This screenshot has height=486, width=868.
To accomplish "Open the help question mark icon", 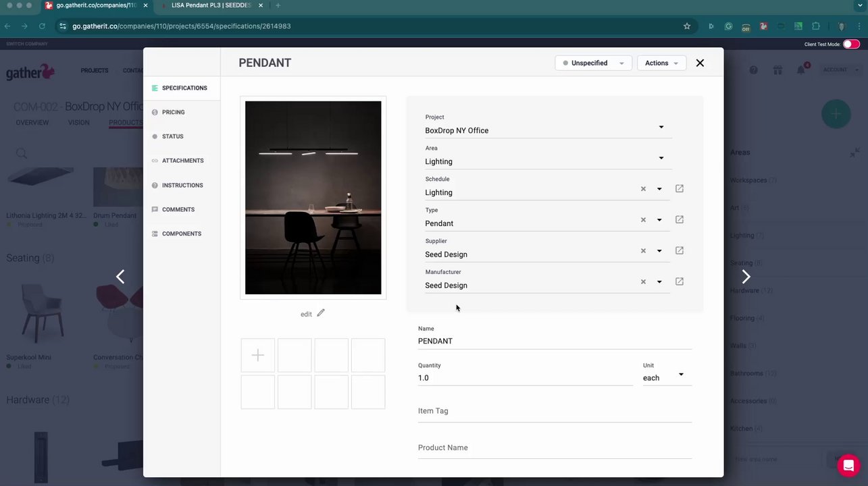I will [754, 70].
